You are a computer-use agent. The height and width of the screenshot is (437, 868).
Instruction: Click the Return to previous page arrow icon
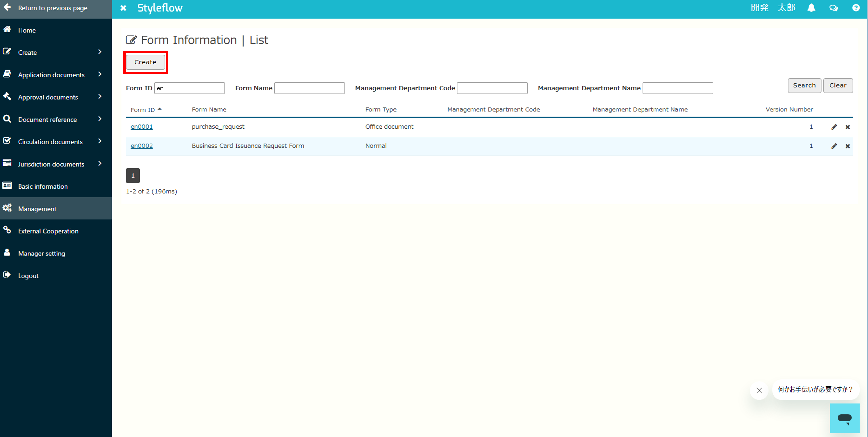tap(7, 7)
